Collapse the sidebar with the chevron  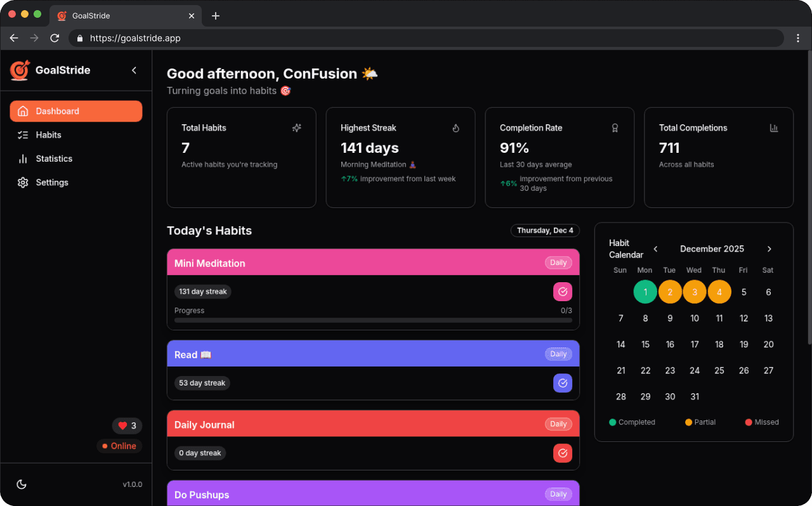(x=134, y=70)
